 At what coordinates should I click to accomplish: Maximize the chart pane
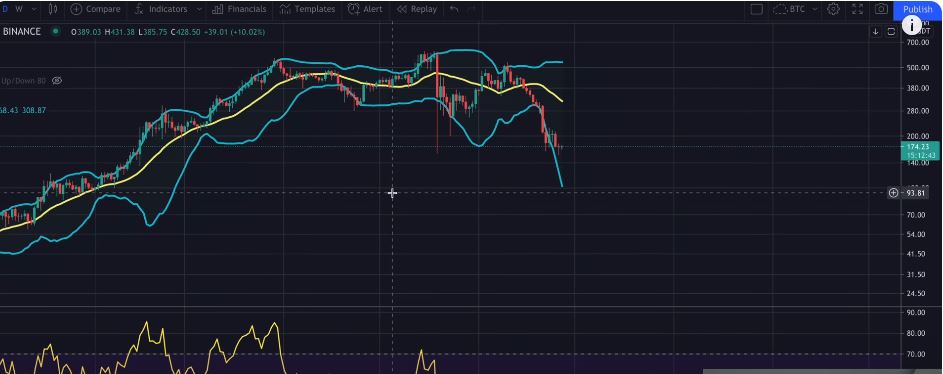click(891, 32)
